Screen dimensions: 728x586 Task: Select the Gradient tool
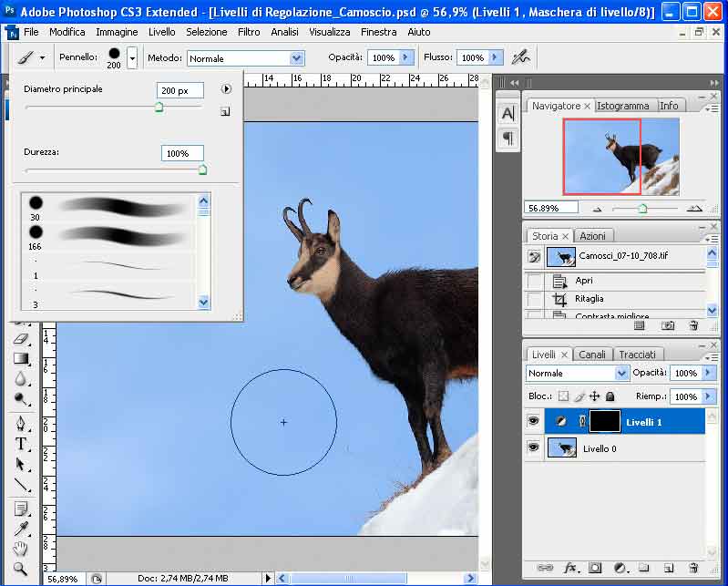21,358
